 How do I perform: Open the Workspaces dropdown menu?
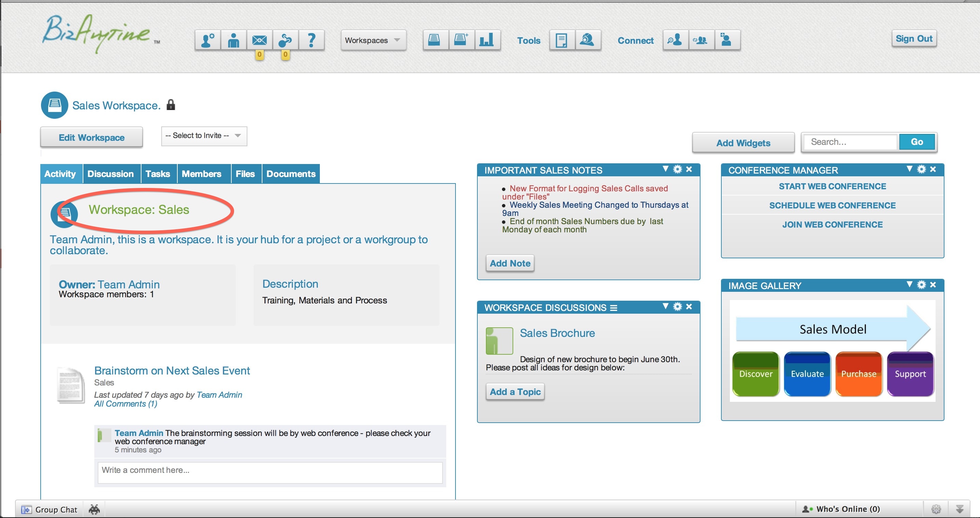pyautogui.click(x=373, y=40)
